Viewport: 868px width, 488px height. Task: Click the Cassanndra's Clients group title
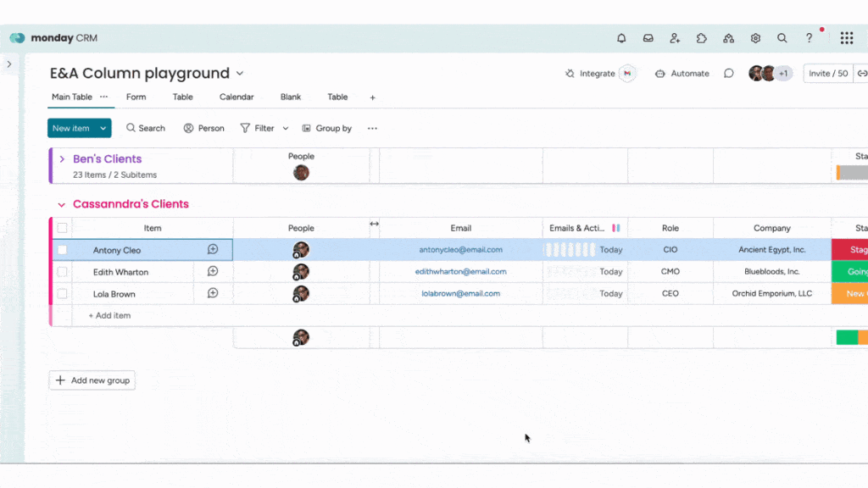(x=131, y=204)
